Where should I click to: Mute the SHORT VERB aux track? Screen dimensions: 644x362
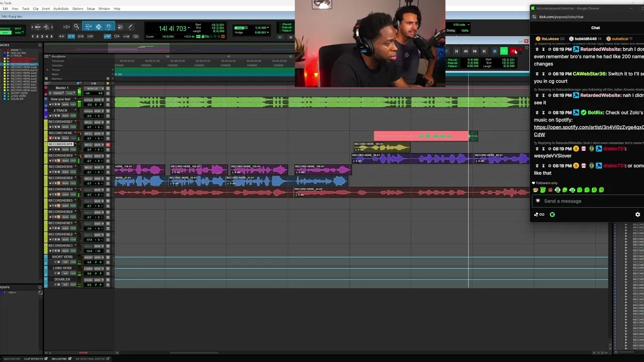pyautogui.click(x=59, y=262)
